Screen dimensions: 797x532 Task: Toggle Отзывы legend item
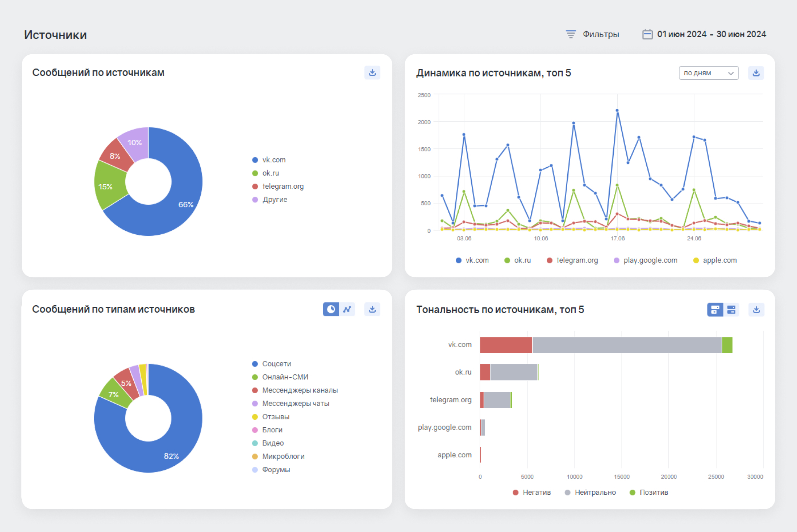pyautogui.click(x=271, y=416)
